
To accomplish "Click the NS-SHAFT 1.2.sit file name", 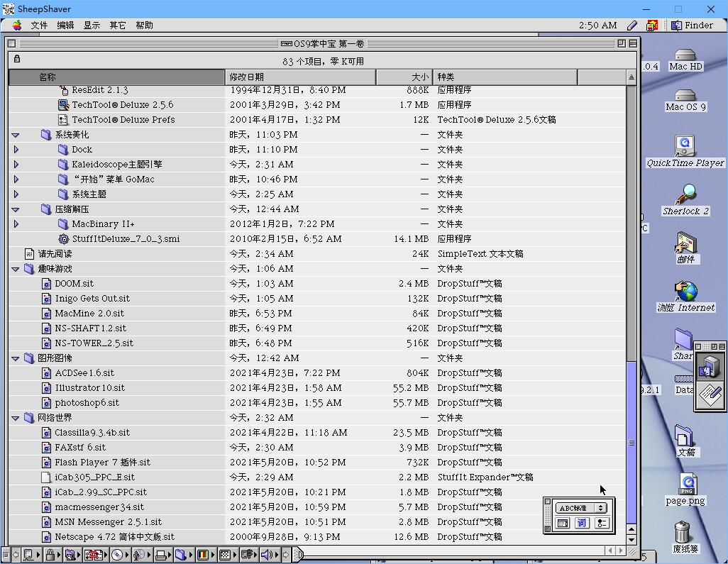I will pos(91,328).
